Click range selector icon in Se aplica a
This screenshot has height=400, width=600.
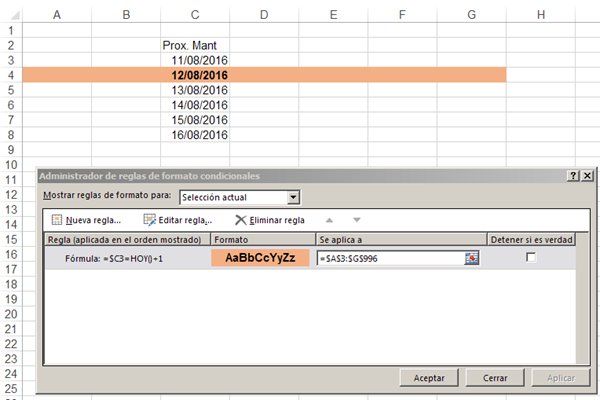click(x=472, y=258)
